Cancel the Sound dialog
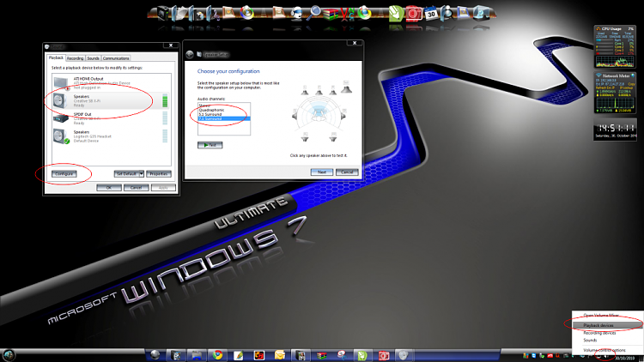The image size is (644, 362). coord(136,188)
